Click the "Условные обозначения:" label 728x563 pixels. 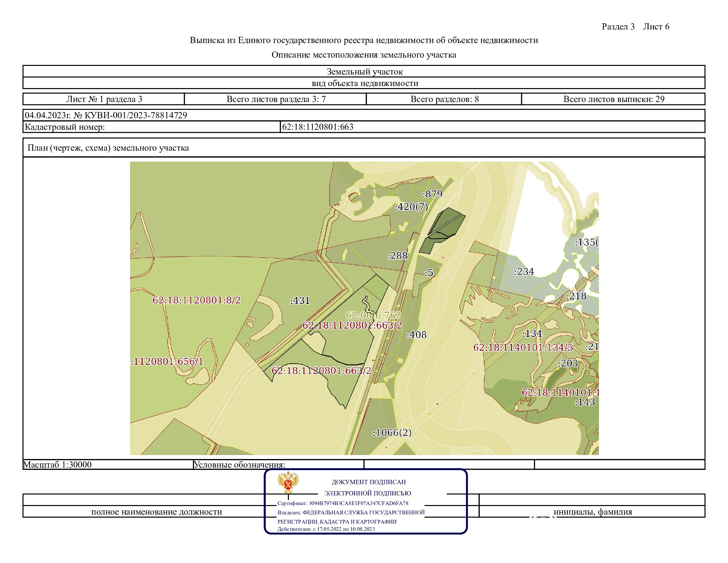tap(239, 465)
